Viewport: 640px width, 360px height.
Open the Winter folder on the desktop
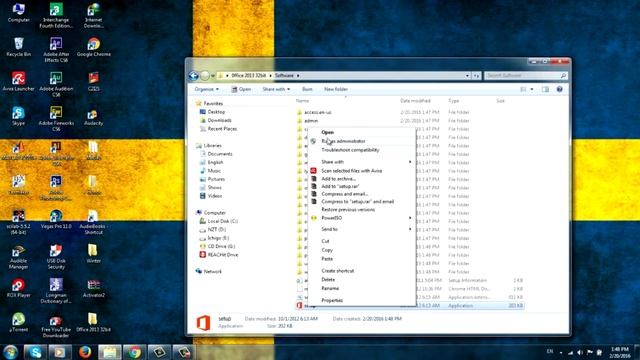pyautogui.click(x=93, y=253)
